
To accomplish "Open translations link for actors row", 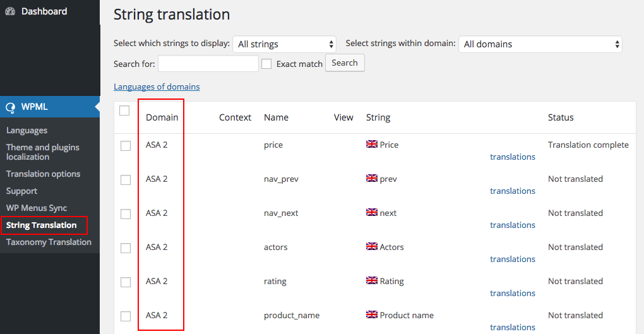I will 513,259.
